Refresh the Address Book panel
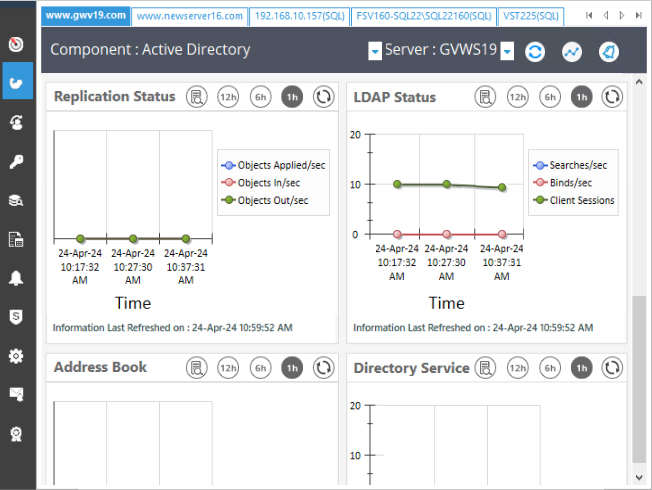 pos(324,368)
